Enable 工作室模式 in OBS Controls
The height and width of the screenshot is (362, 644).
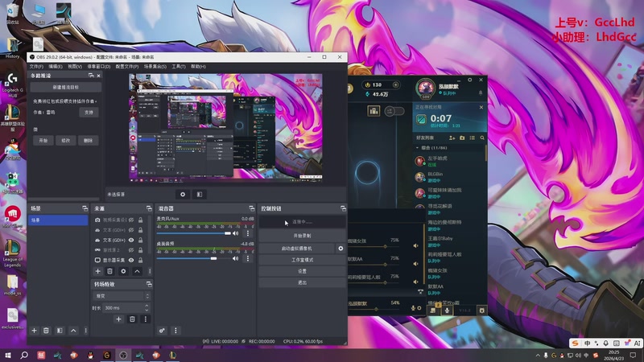(302, 260)
